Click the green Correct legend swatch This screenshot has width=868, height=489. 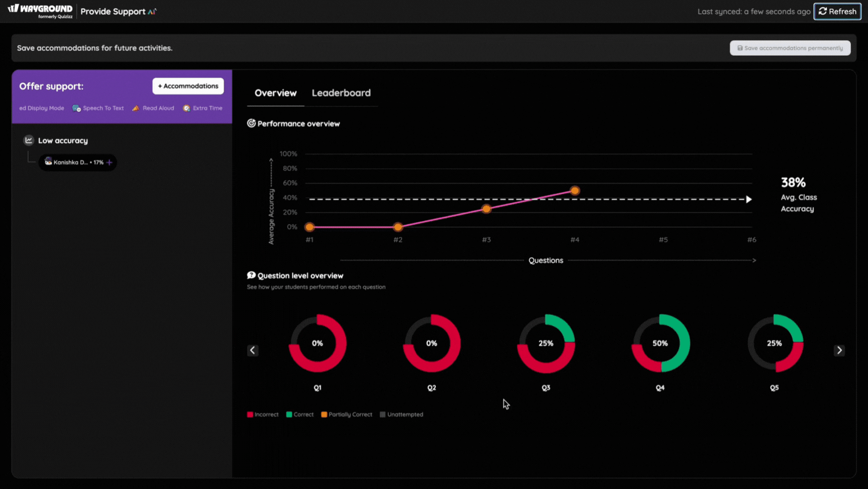(289, 414)
